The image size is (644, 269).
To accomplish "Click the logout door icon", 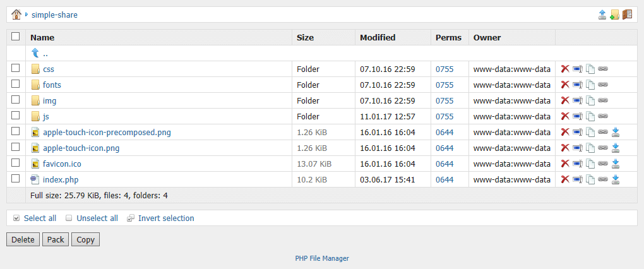I will pos(626,15).
